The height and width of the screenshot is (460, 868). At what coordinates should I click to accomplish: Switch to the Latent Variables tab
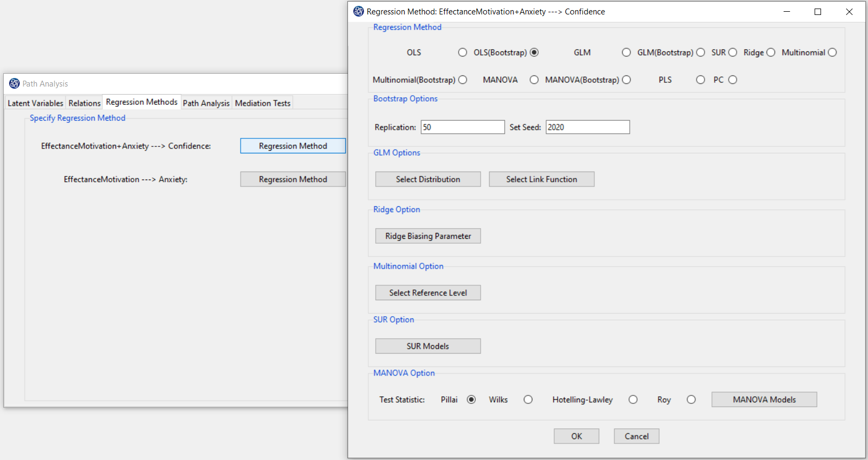point(35,103)
